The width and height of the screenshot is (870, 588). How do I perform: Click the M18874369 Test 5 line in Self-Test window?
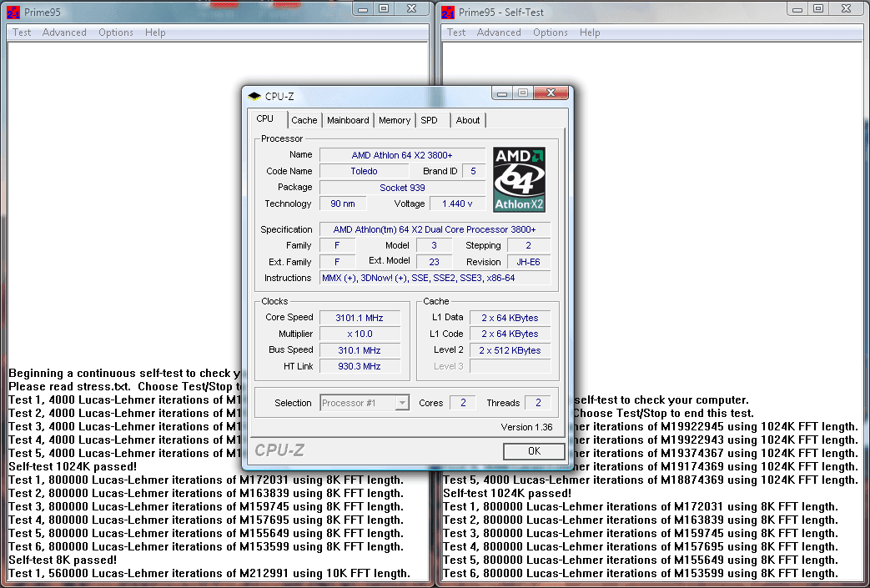651,480
